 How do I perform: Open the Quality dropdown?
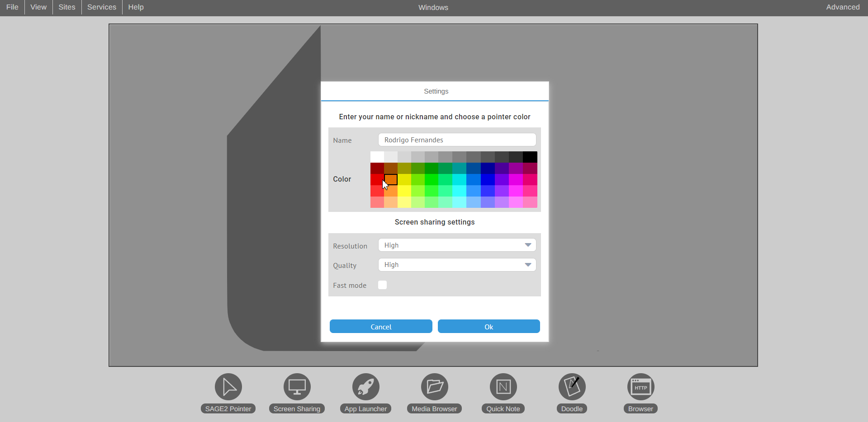pos(457,265)
